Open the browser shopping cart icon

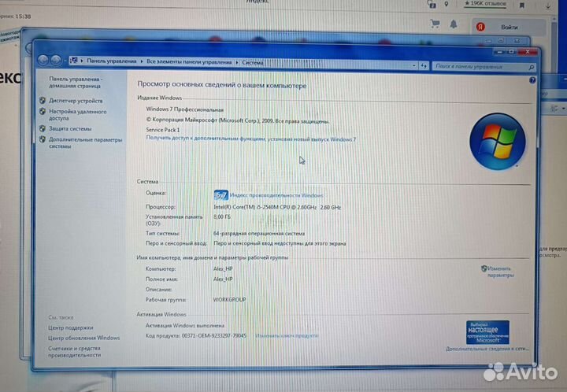(x=435, y=24)
